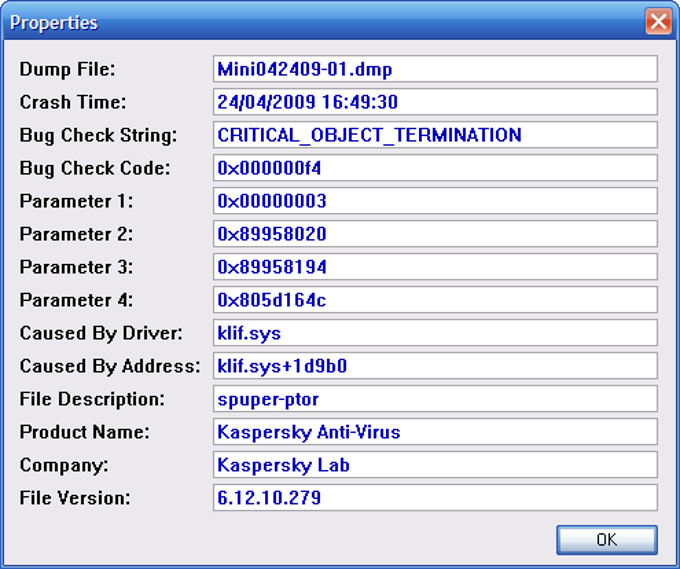Image resolution: width=680 pixels, height=569 pixels.
Task: Click the 'Caused By Address:' label
Action: [x=110, y=366]
